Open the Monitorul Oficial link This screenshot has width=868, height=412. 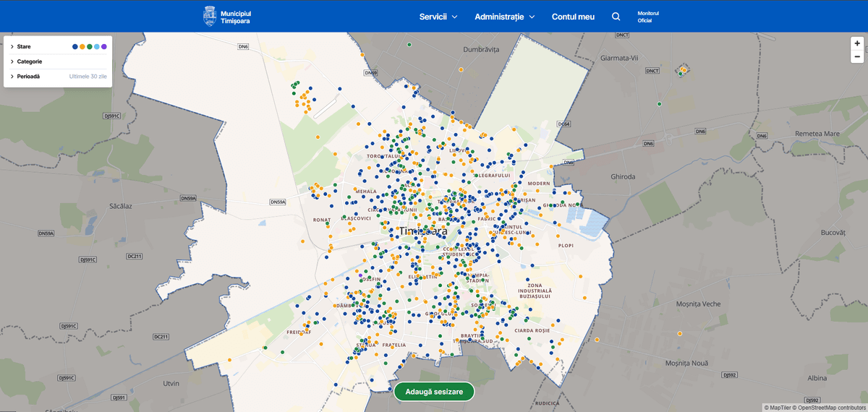click(x=648, y=17)
